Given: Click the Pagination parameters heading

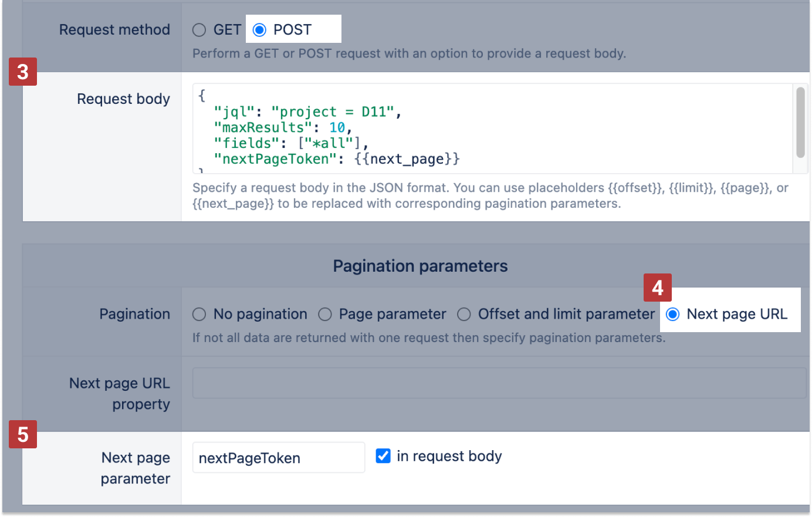Looking at the screenshot, I should click(420, 266).
